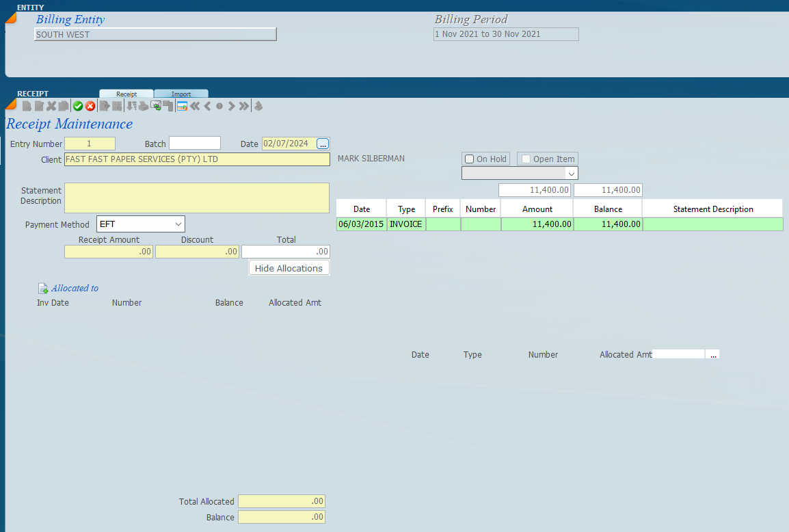Go to the next record arrow
This screenshot has height=532, width=789.
click(231, 106)
